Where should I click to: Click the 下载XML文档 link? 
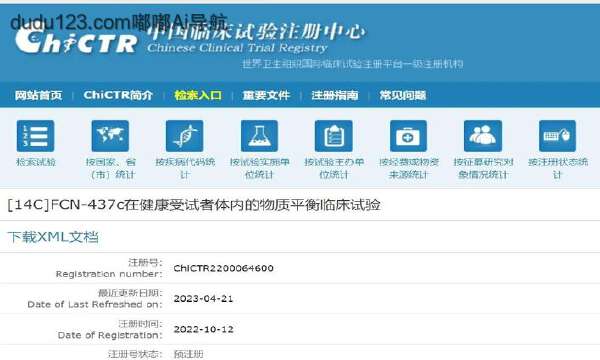[x=53, y=237]
